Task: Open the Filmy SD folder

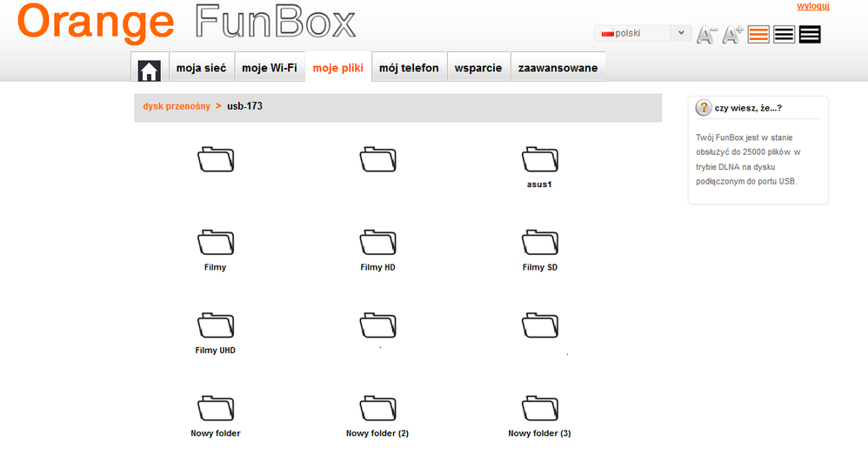Action: click(x=539, y=243)
